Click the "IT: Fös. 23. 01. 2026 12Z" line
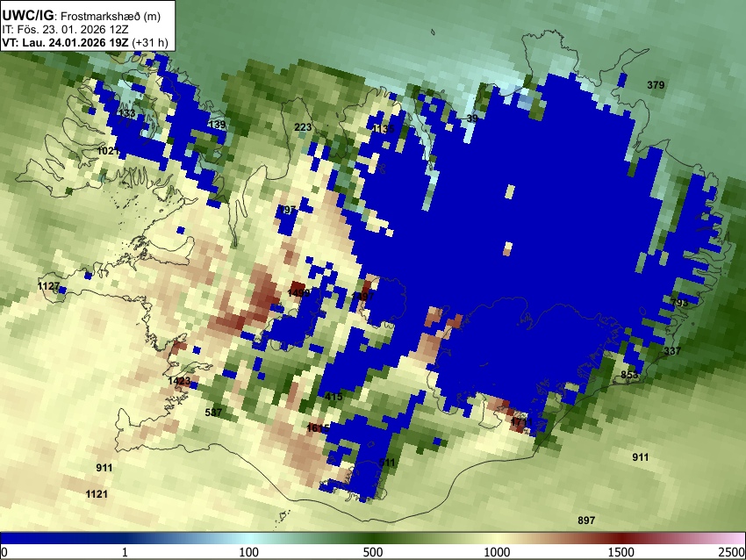Screen dimensions: 746x560 click(65, 30)
